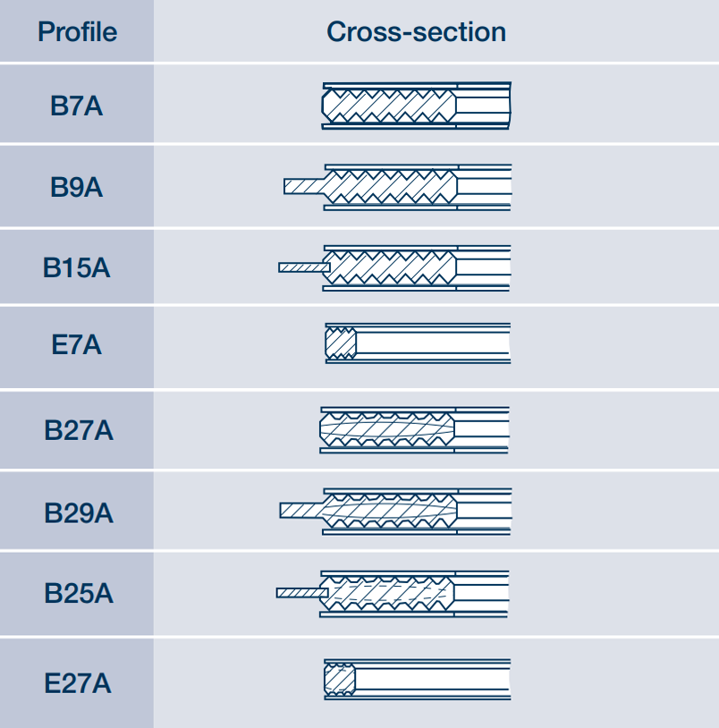Click the B29A profile label

tap(78, 514)
